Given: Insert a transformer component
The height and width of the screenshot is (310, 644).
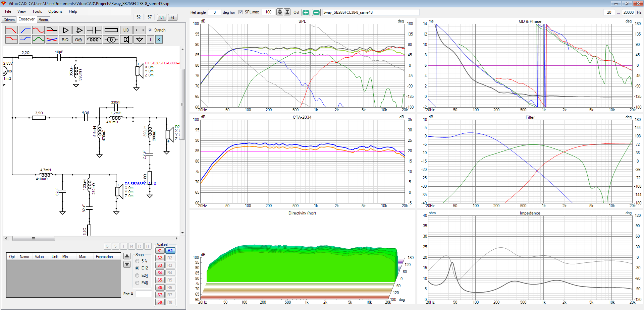Looking at the screenshot, I should point(111,40).
